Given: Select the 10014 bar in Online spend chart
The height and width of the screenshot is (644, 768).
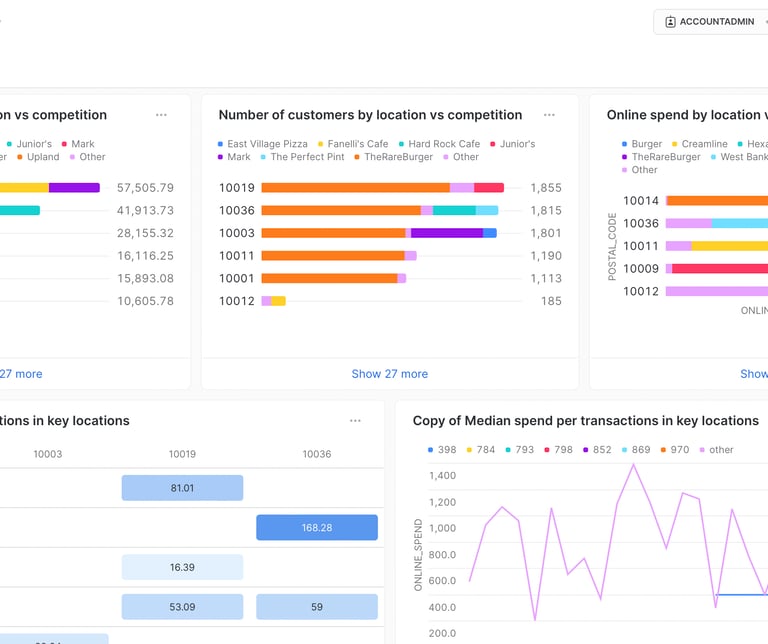Looking at the screenshot, I should tap(717, 200).
